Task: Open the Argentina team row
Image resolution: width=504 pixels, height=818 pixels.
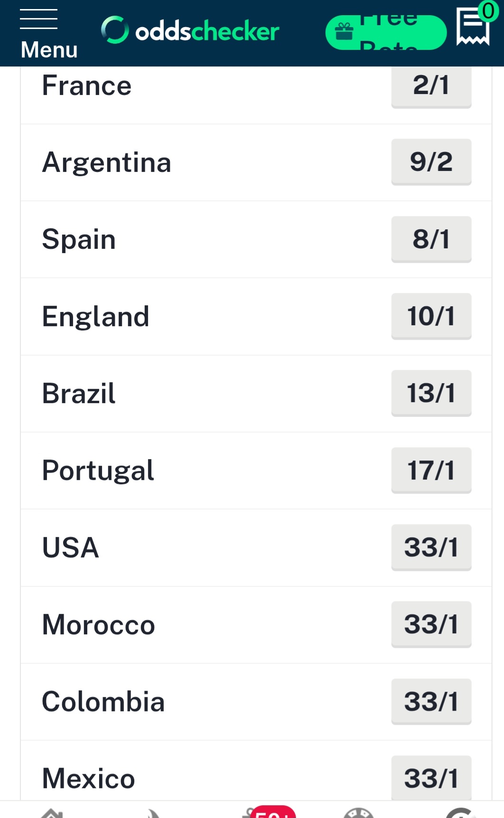Action: (256, 162)
